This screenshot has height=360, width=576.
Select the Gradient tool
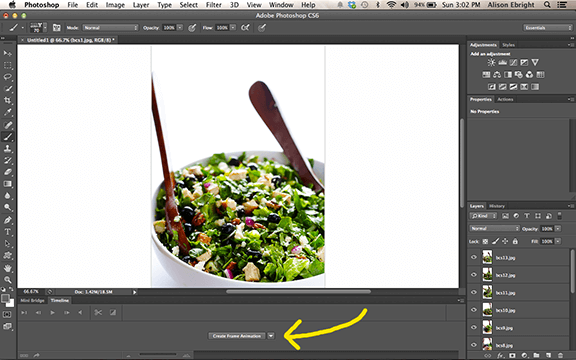click(7, 184)
